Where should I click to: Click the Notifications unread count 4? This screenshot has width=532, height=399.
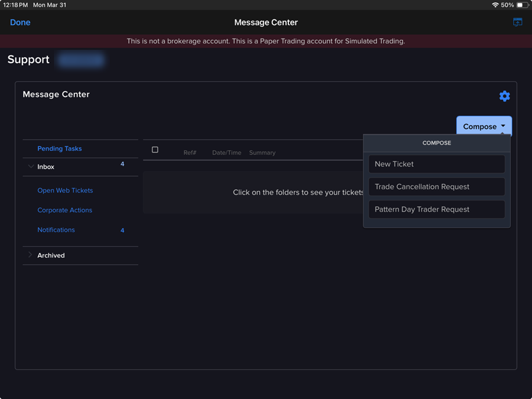coord(122,231)
